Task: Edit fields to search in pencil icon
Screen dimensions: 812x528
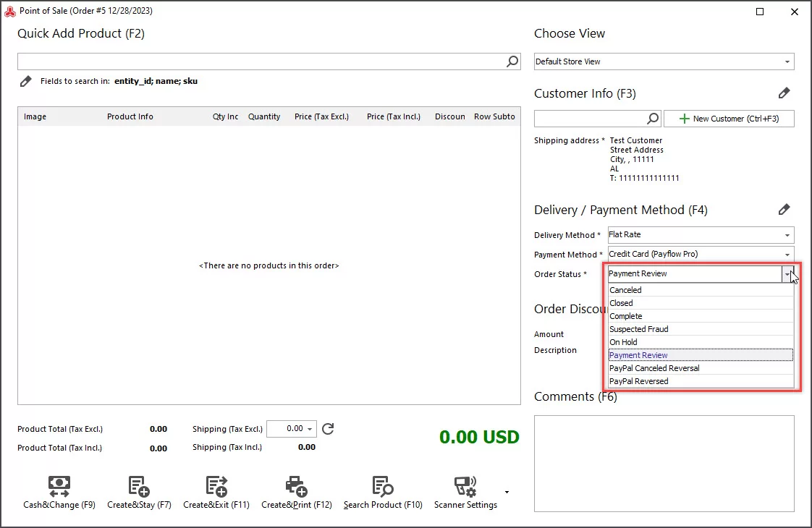Action: pos(25,81)
